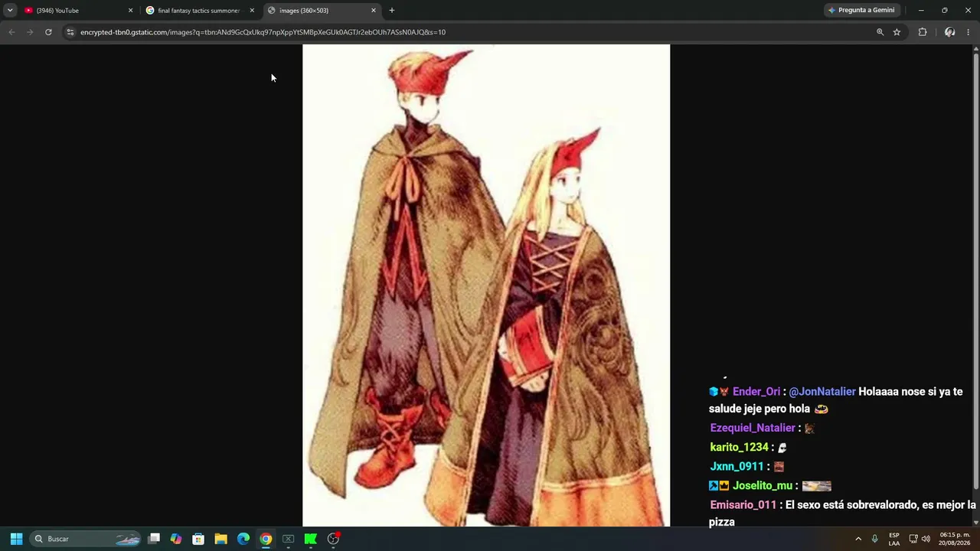Launch Copilot from the taskbar

point(176,539)
